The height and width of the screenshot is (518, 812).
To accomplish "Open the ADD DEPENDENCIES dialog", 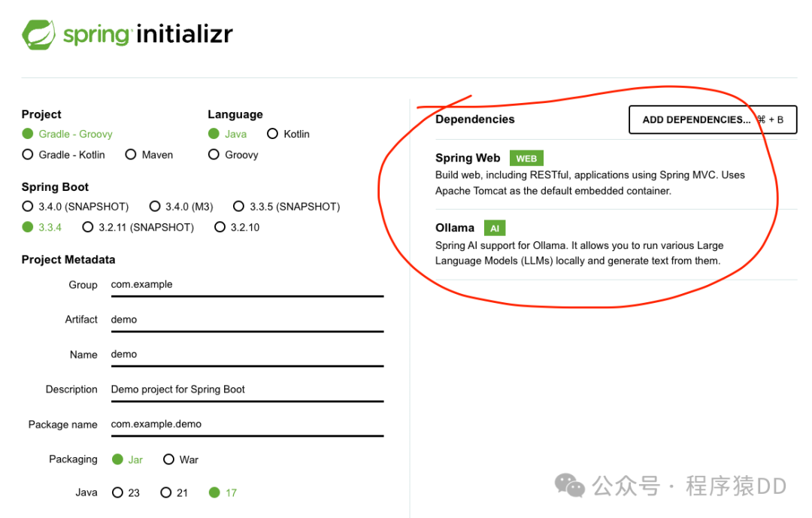I will 713,120.
